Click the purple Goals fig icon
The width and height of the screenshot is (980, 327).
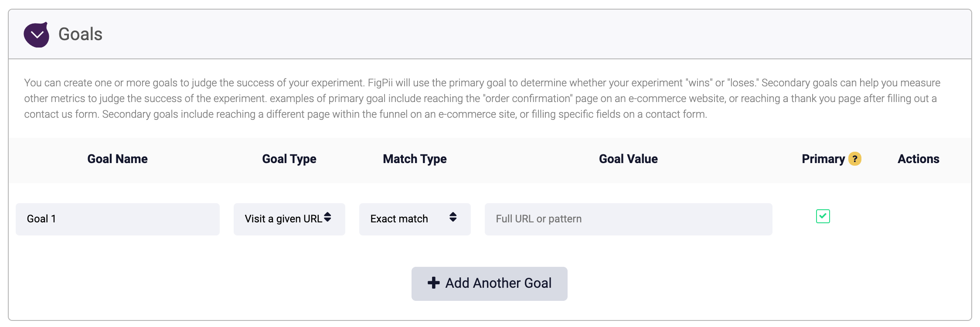pyautogui.click(x=37, y=35)
